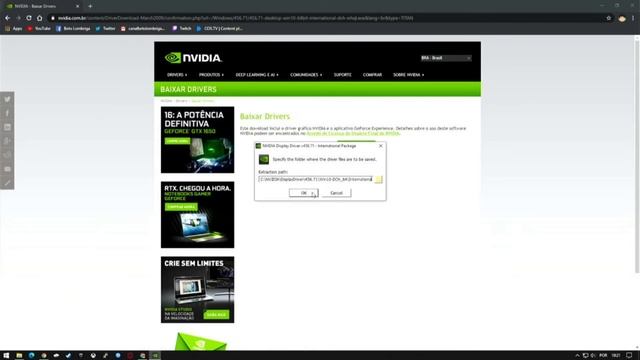Close the NVIDIA Display Driver dialog
The height and width of the screenshot is (360, 640).
(381, 146)
